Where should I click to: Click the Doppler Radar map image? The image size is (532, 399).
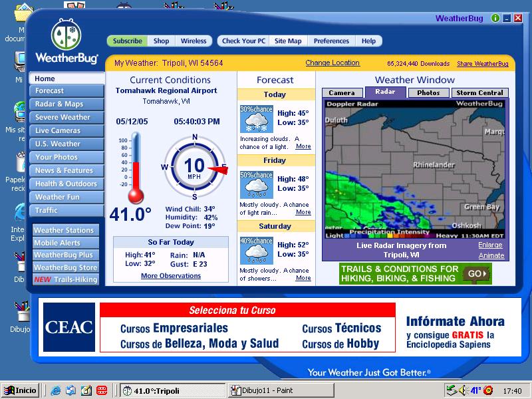414,170
